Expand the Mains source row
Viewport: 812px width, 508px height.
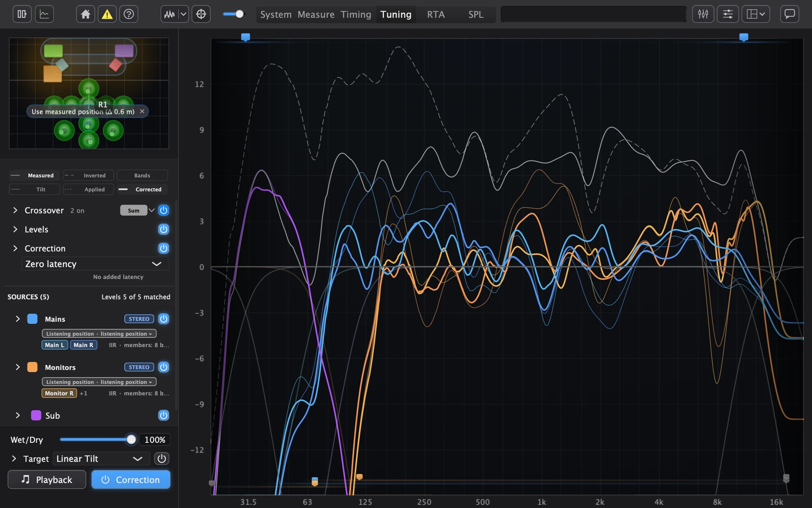pyautogui.click(x=17, y=319)
